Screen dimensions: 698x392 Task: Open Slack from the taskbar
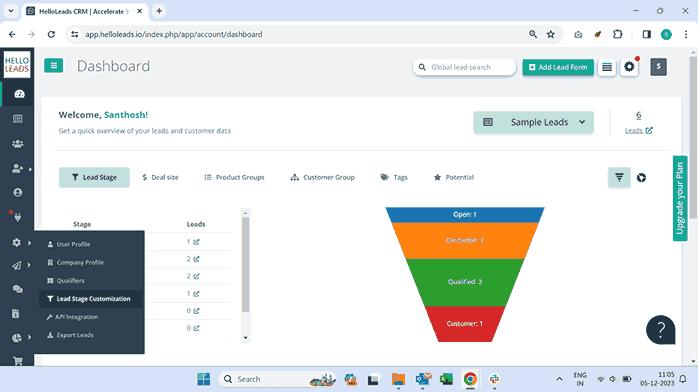pyautogui.click(x=494, y=379)
